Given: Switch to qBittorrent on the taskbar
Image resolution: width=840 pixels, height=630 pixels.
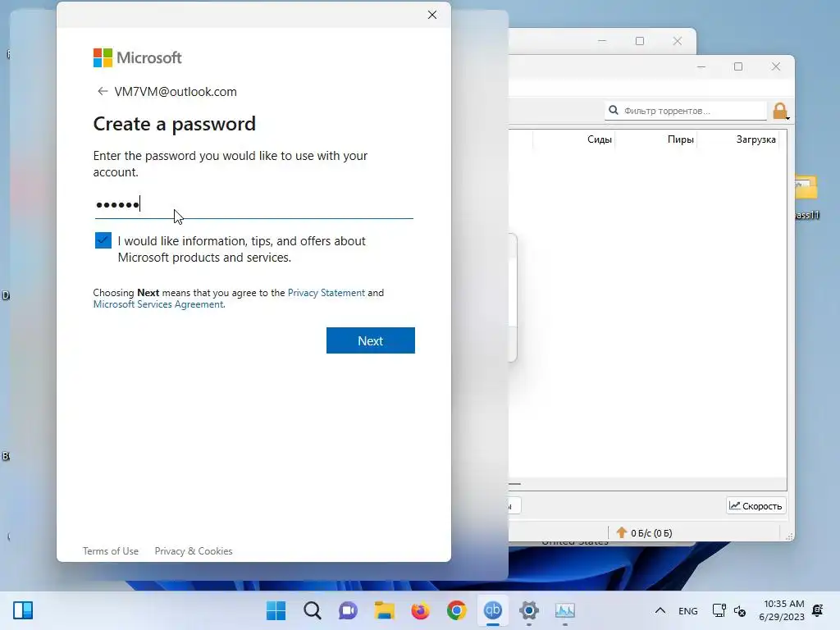Looking at the screenshot, I should [x=493, y=610].
